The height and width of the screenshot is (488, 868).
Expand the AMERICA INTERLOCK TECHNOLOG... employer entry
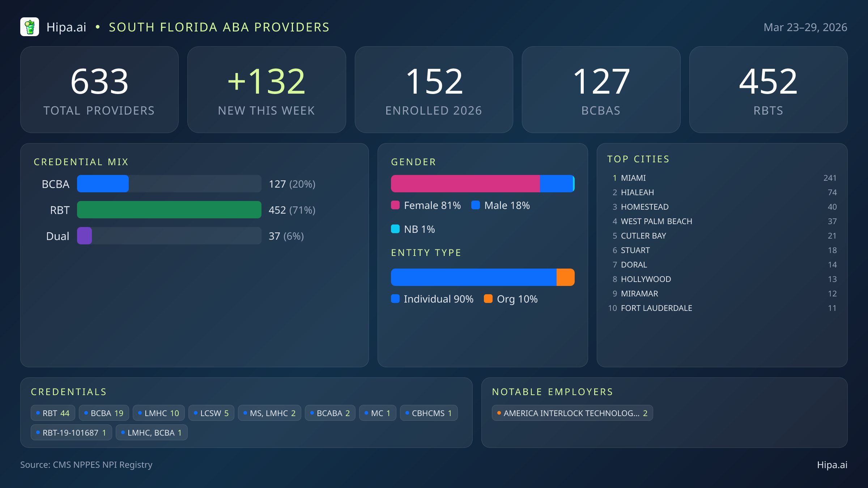572,412
